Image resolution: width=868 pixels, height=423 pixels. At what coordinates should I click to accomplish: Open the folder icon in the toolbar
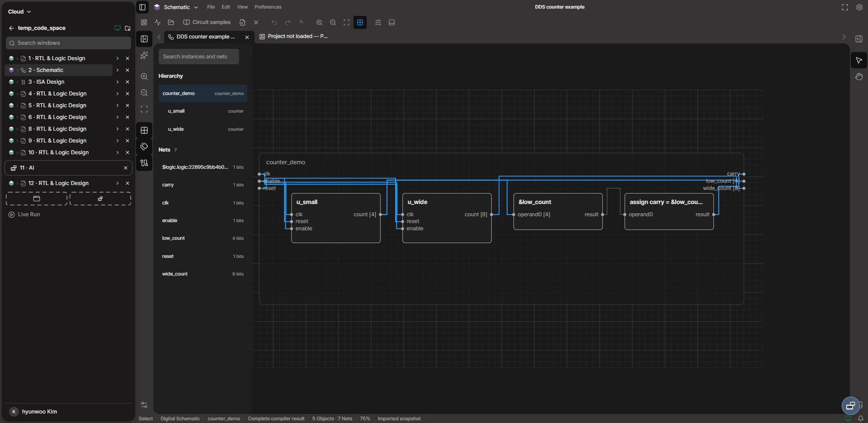171,22
